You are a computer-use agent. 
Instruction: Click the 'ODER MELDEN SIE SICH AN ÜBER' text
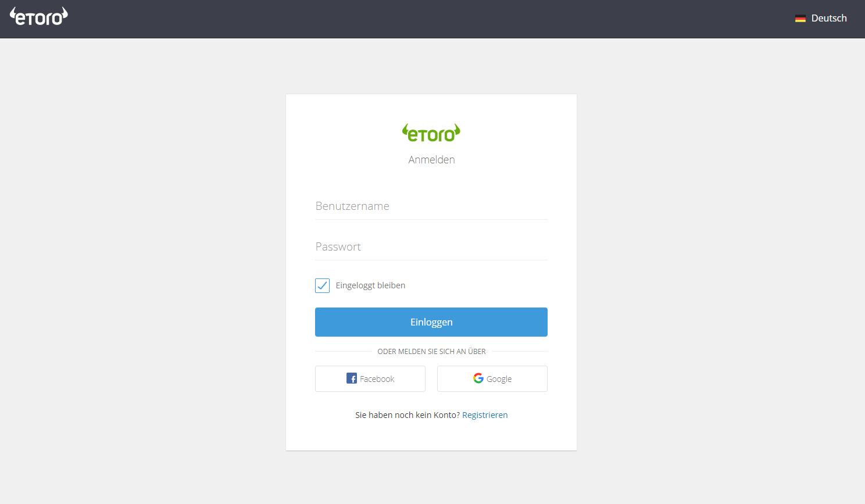click(431, 352)
